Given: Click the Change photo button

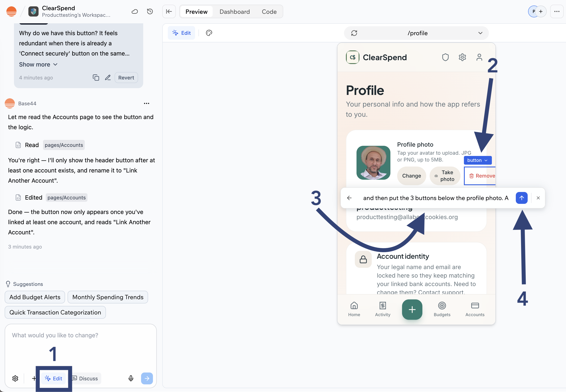Looking at the screenshot, I should tap(412, 176).
